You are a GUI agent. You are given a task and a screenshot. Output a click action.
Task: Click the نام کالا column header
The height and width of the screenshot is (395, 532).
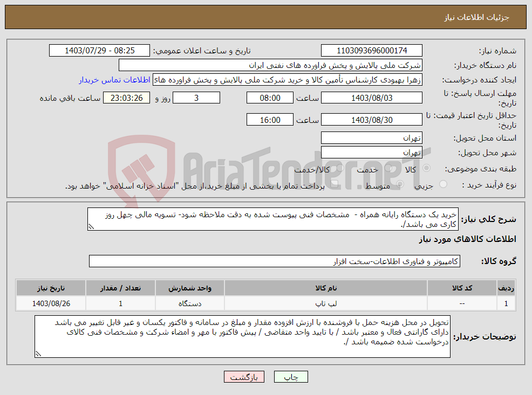326,288
